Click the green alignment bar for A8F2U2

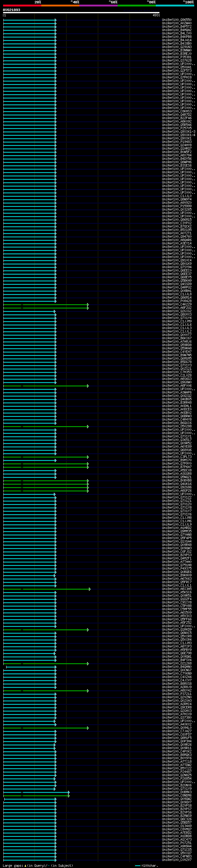(x=46, y=308)
